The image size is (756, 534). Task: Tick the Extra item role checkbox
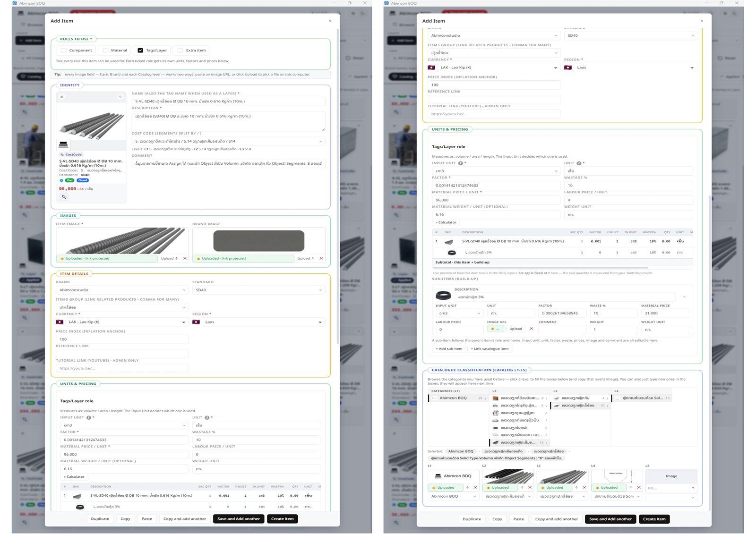(x=180, y=51)
